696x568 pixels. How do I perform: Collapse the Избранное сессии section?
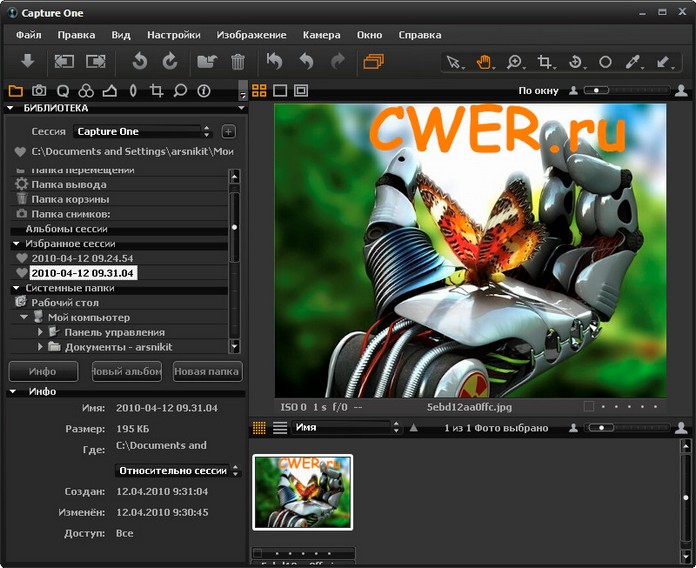(17, 244)
